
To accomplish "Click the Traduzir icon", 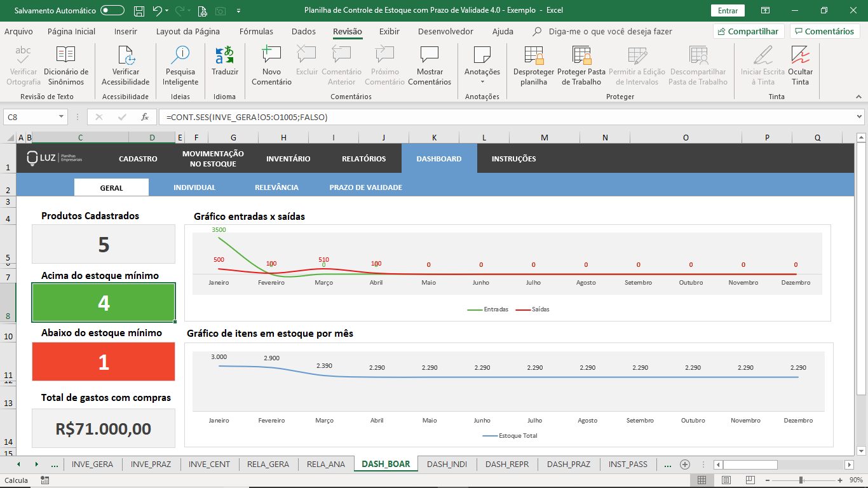I will (x=224, y=56).
